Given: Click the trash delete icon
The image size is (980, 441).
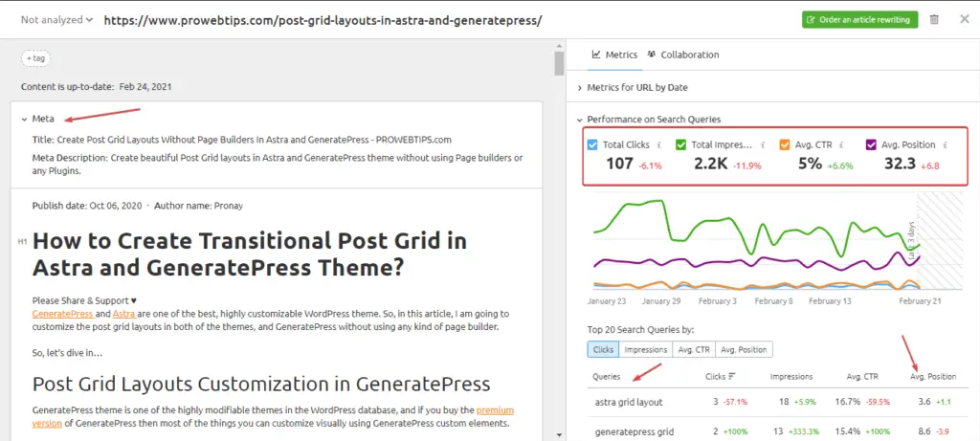Looking at the screenshot, I should (934, 19).
